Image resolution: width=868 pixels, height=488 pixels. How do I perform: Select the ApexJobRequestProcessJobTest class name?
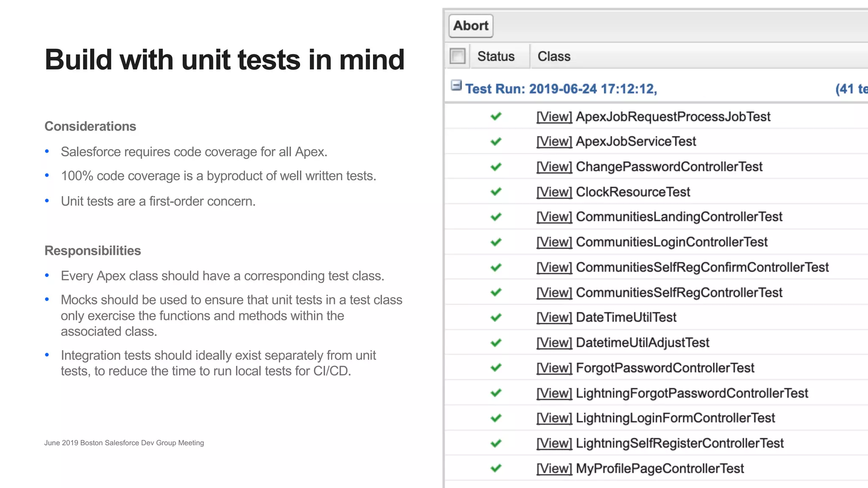coord(673,116)
